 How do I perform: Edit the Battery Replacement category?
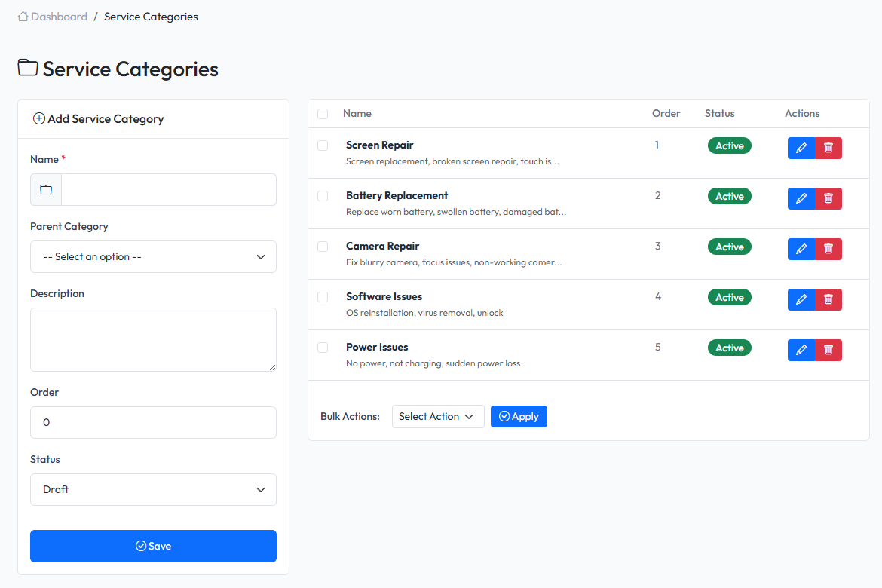(801, 198)
